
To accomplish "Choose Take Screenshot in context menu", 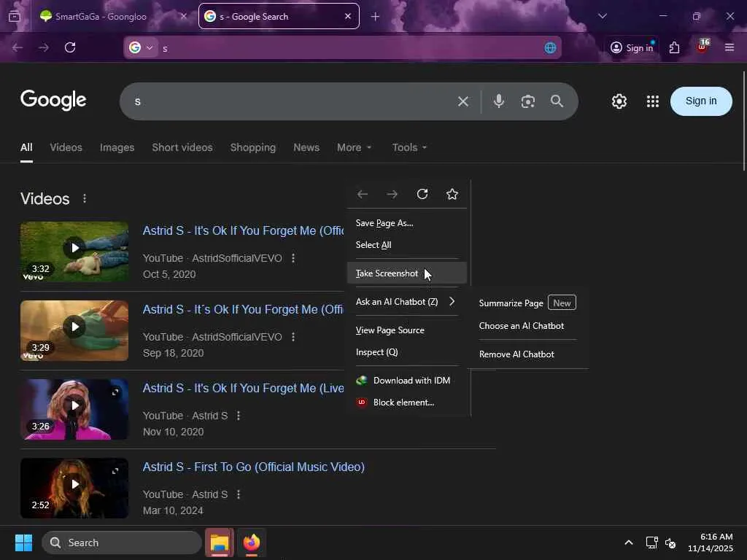I will pyautogui.click(x=407, y=273).
